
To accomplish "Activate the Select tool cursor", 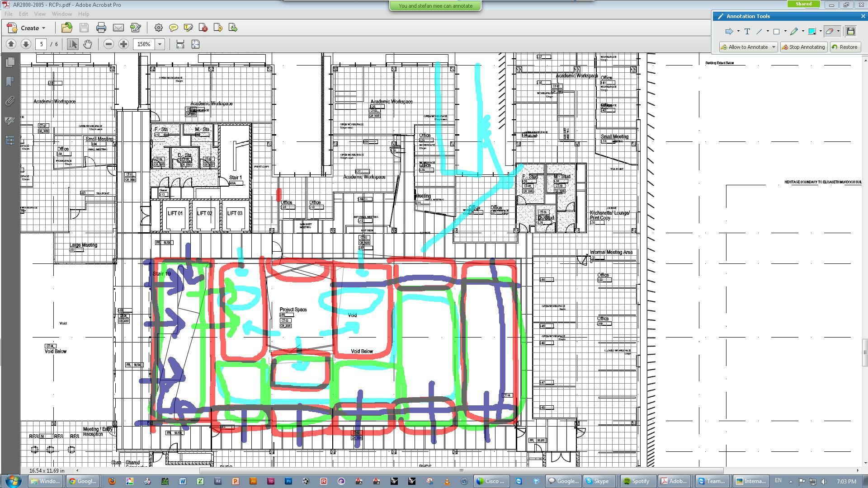I will (x=72, y=44).
